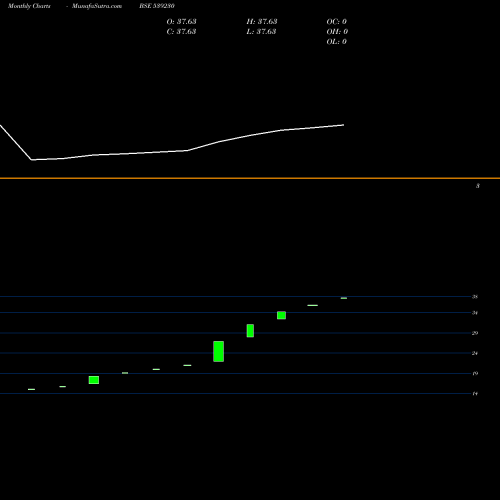Click the 'OL: 0' reading
This screenshot has height=500, width=500.
(337, 41)
